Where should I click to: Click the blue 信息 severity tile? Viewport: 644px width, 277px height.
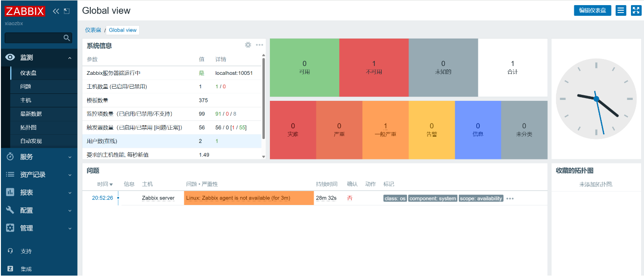pyautogui.click(x=478, y=130)
